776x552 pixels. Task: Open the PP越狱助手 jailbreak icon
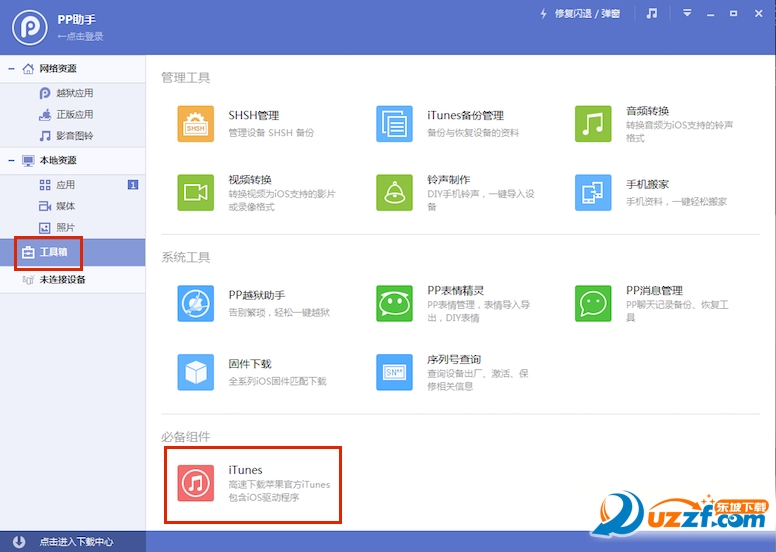tap(195, 303)
